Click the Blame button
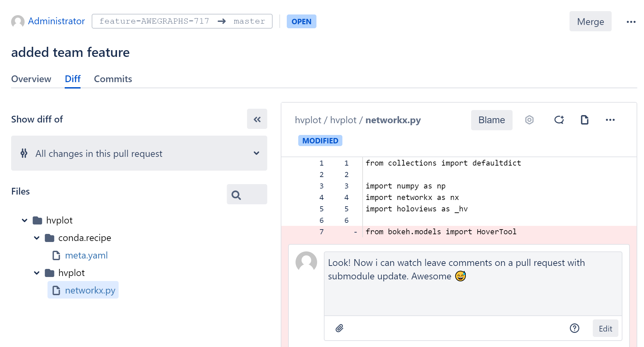The width and height of the screenshot is (644, 347). 491,120
